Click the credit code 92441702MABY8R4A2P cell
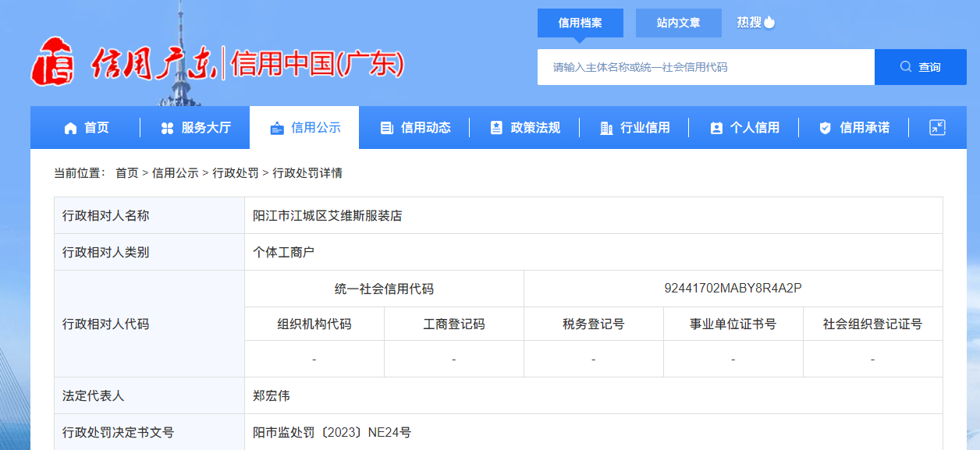This screenshot has height=450, width=980. (733, 289)
